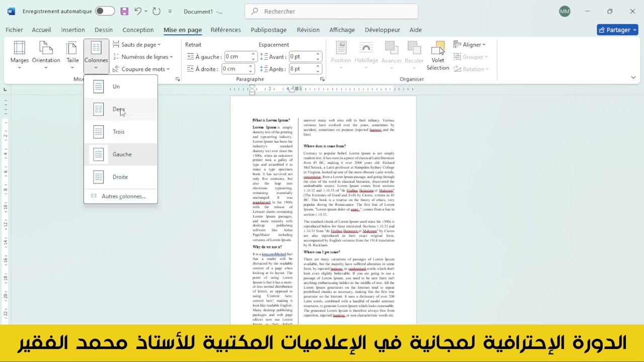Screen dimensions: 644x362
Task: Expand the Rotation dropdown
Action: pyautogui.click(x=471, y=69)
